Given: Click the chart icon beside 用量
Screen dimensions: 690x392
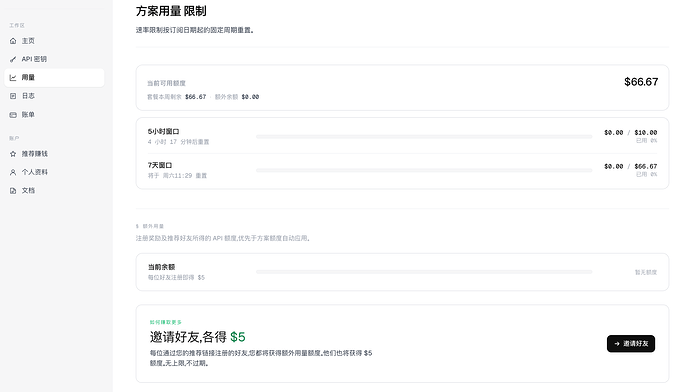Looking at the screenshot, I should 13,77.
